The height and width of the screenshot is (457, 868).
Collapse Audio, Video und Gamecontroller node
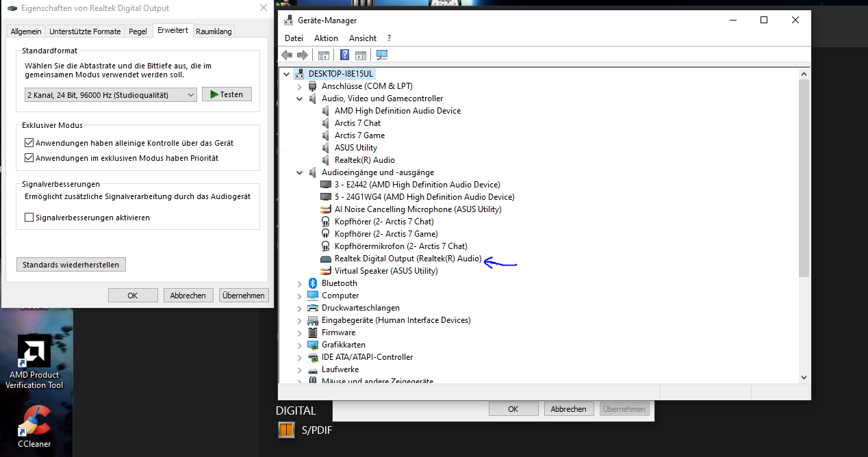click(300, 99)
